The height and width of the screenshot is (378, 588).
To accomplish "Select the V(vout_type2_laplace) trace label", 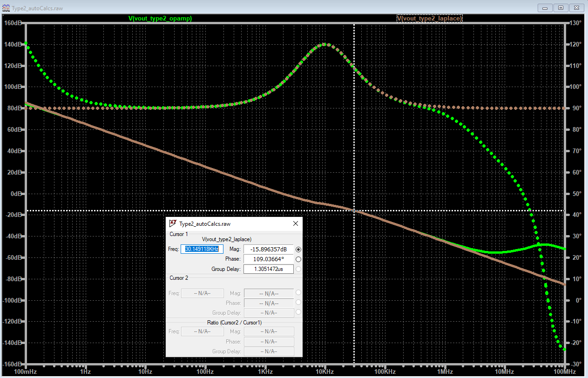I will 429,18.
